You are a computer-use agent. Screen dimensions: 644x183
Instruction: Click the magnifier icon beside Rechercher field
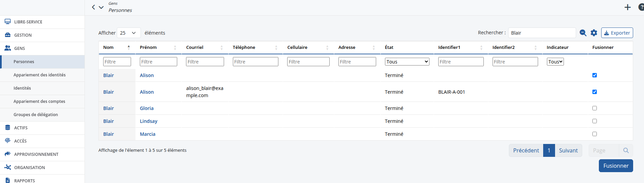pyautogui.click(x=583, y=33)
